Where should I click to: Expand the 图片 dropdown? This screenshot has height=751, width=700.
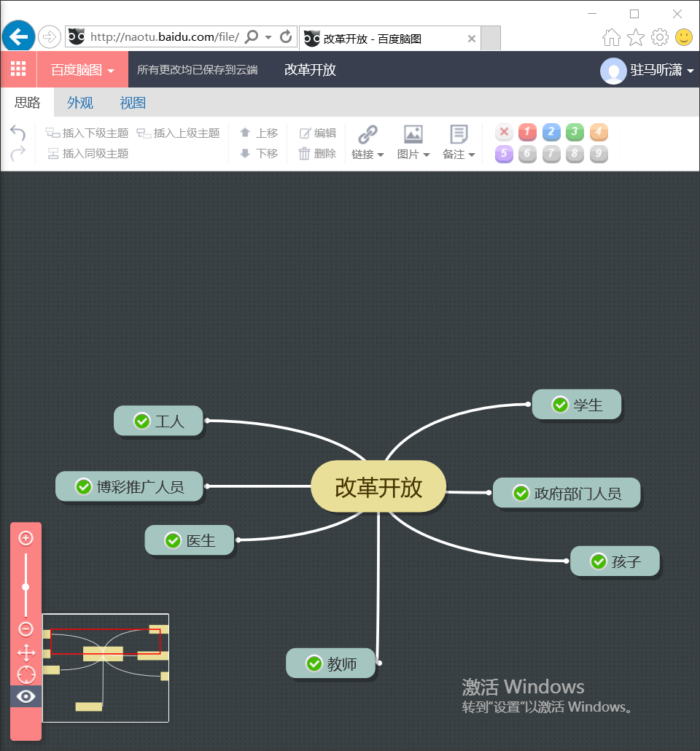tap(413, 142)
